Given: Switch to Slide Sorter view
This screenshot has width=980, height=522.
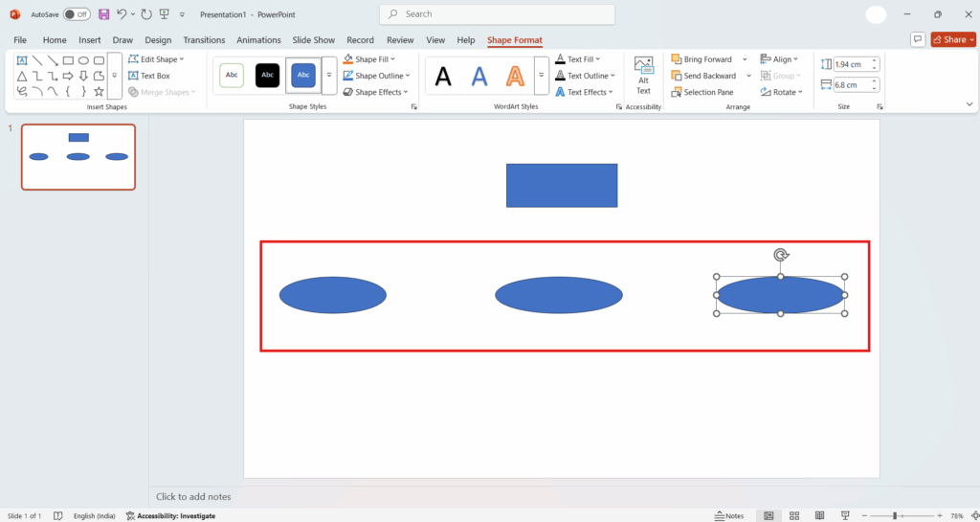Looking at the screenshot, I should click(x=793, y=515).
